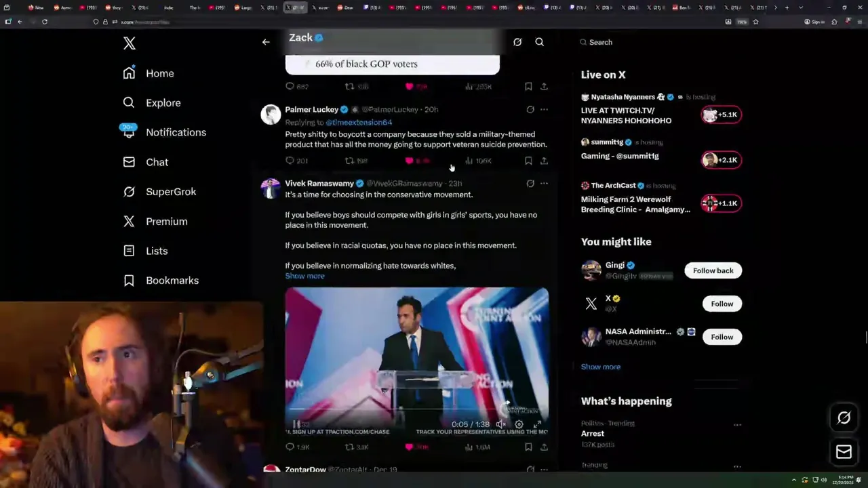868x488 pixels.
Task: Open Notifications from the sidebar
Action: coord(164,132)
